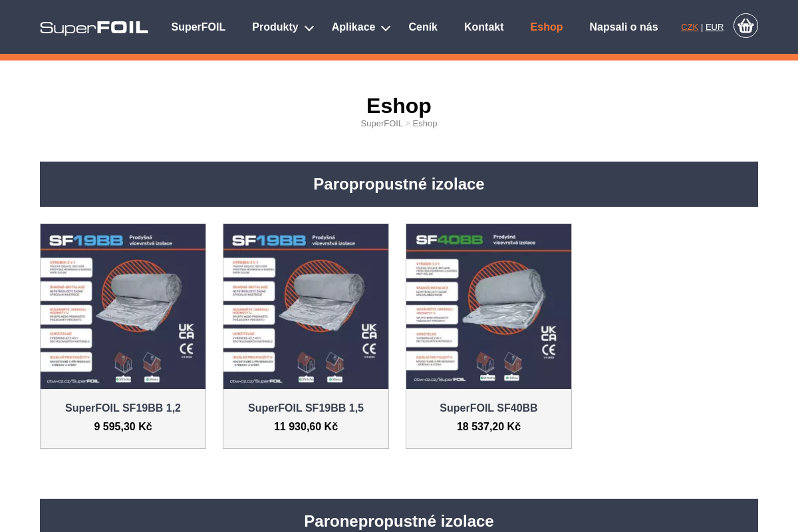Click the SuperFOIL SF40BB title link
798x532 pixels.
[489, 408]
